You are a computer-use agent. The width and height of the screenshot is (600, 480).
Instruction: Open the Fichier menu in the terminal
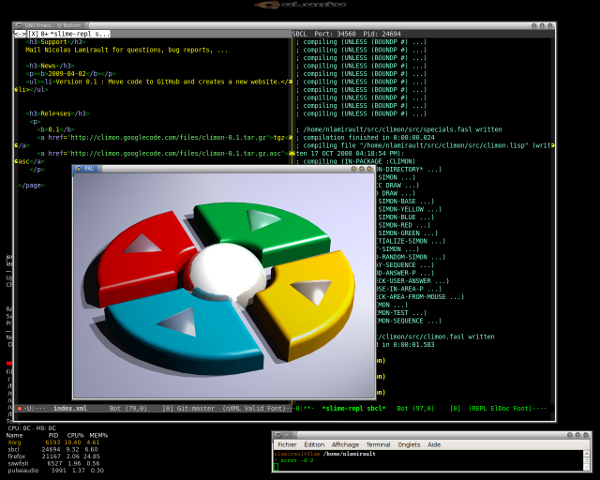click(x=287, y=444)
